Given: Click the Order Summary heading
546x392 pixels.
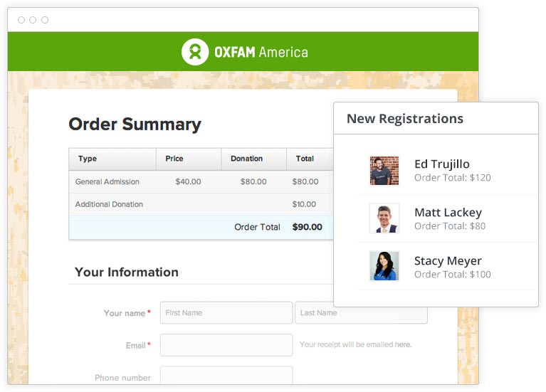Looking at the screenshot, I should (x=135, y=125).
